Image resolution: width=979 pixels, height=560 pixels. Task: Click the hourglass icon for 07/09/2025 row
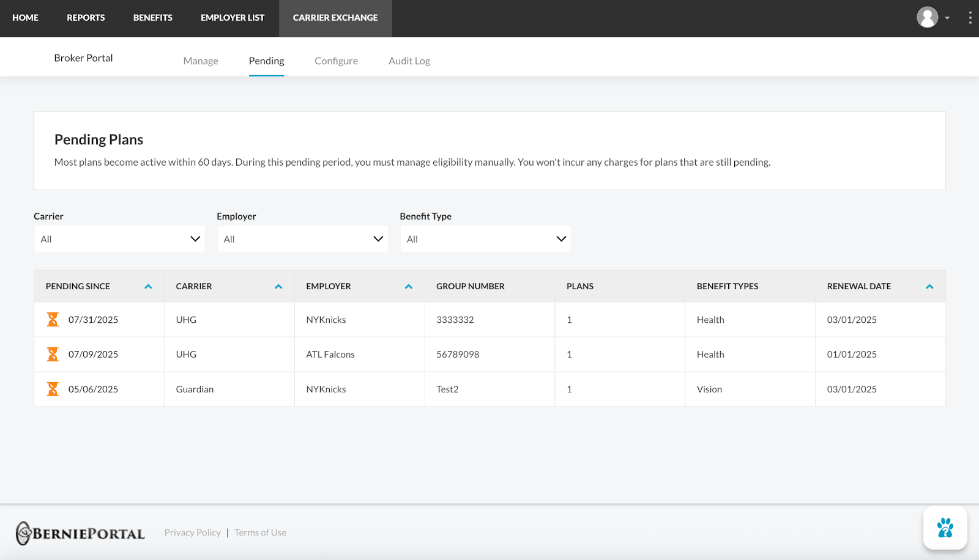[53, 354]
